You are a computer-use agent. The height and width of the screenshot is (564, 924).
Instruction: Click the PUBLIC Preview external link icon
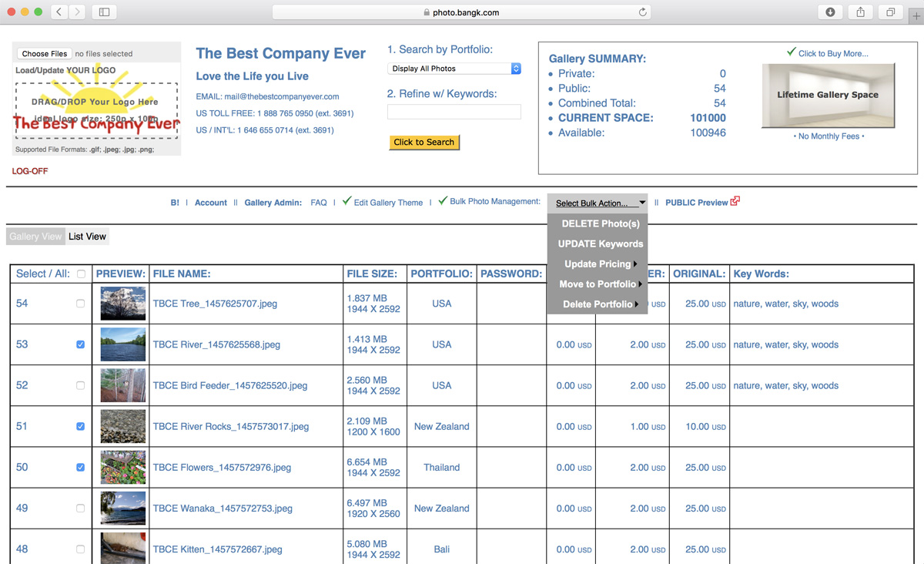click(x=735, y=202)
